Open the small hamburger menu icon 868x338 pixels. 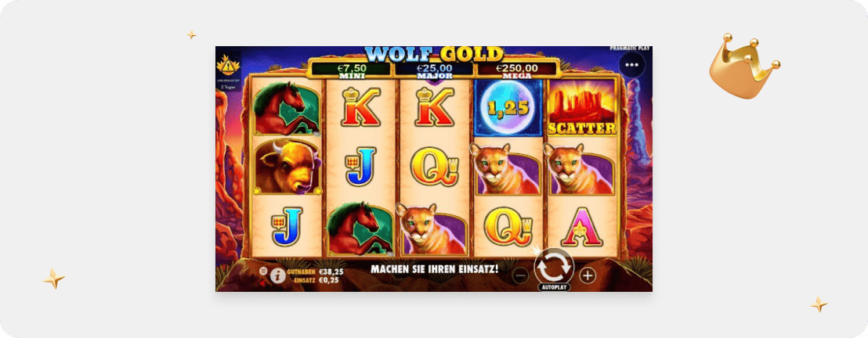[263, 271]
